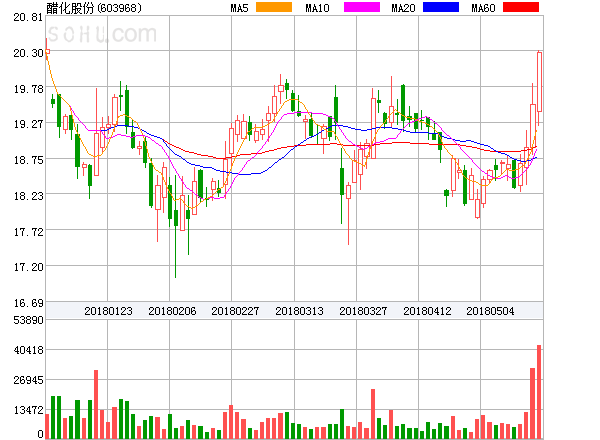The image size is (600, 440).
Task: Click the 19.78 price axis label
Action: pyautogui.click(x=28, y=89)
